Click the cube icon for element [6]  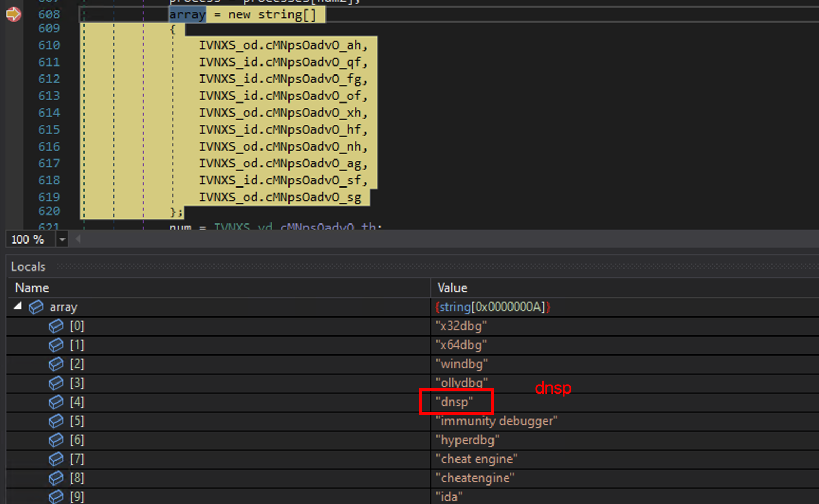click(x=56, y=440)
